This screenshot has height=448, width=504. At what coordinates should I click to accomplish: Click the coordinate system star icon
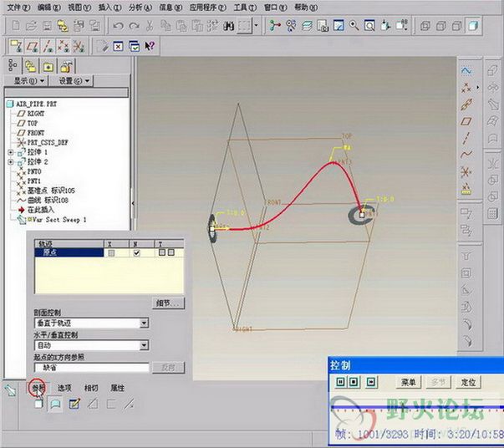tap(466, 172)
